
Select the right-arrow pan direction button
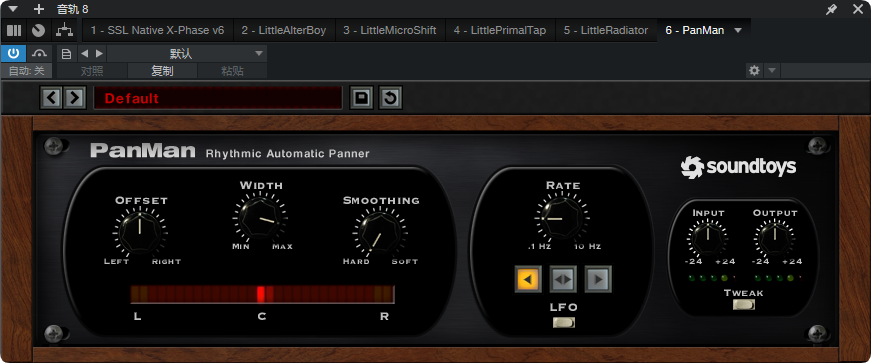point(598,279)
